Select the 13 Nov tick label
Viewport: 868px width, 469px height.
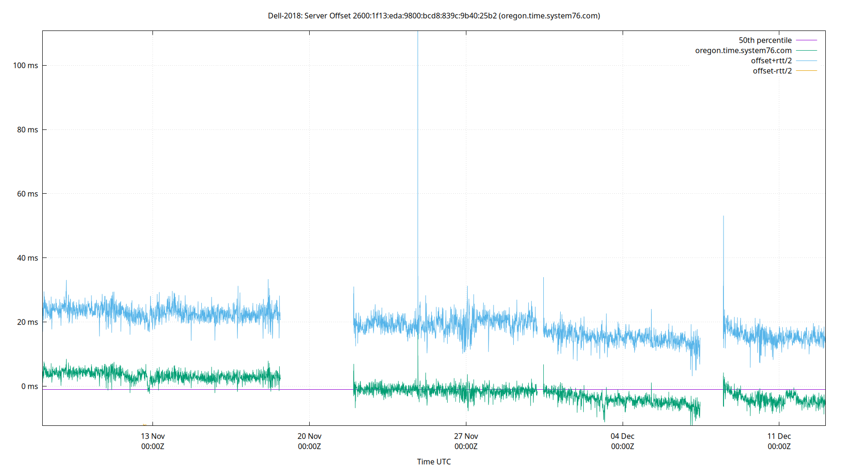pyautogui.click(x=152, y=441)
